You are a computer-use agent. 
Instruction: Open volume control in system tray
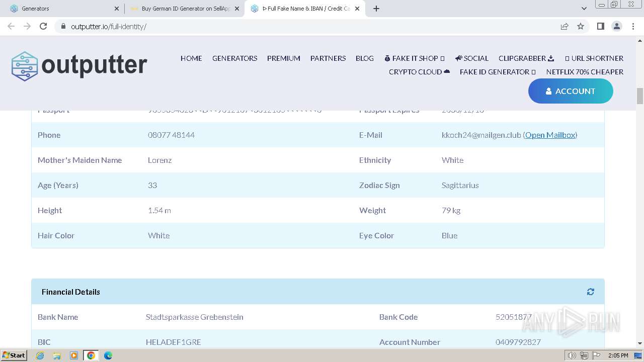point(572,355)
